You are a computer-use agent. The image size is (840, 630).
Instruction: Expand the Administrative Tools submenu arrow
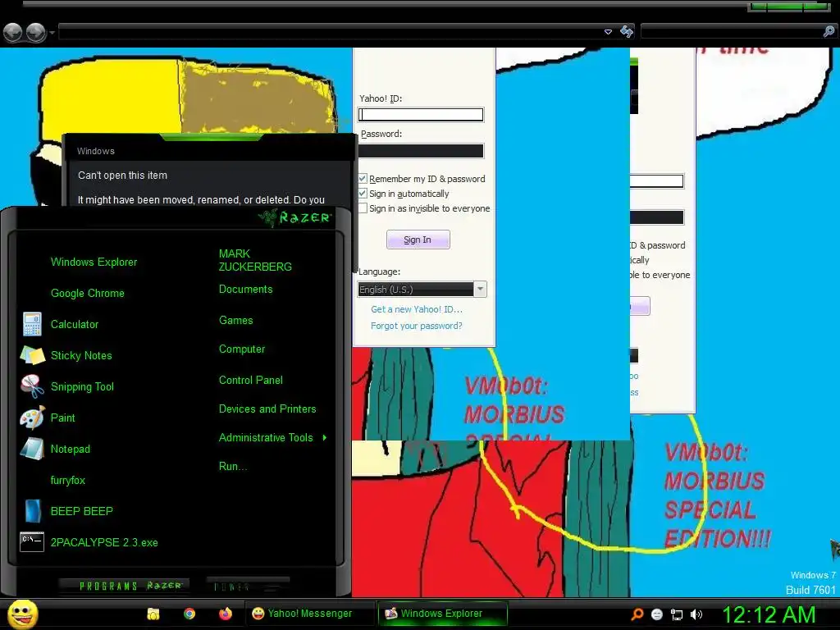tap(324, 438)
